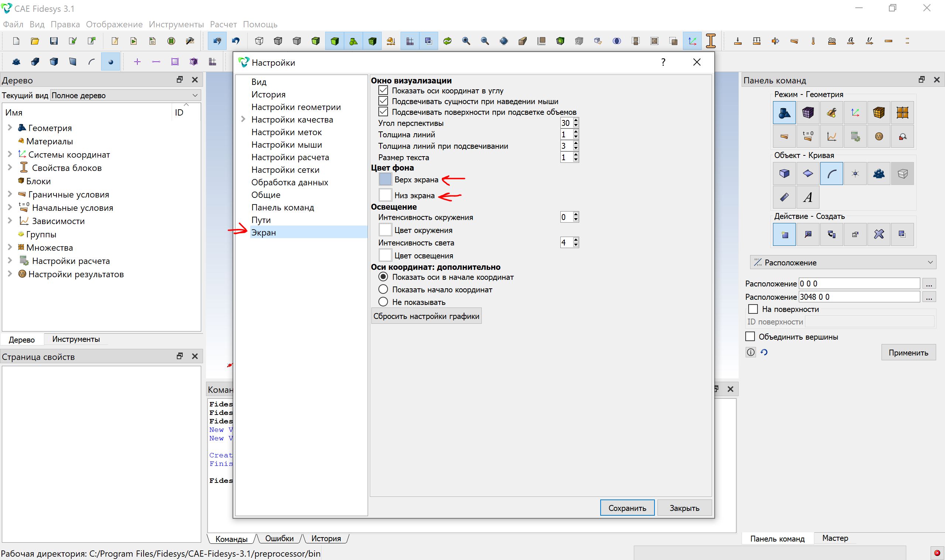Select 'Настройки сетки' in settings list
Screen dimensions: 945x560
click(285, 170)
